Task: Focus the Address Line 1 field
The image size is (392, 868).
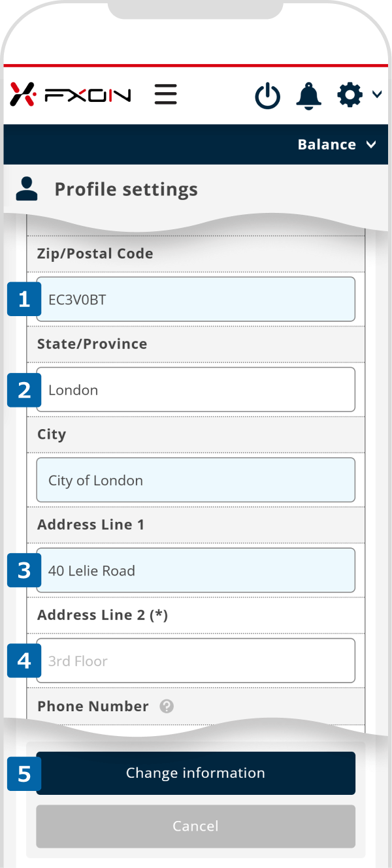Action: [196, 570]
